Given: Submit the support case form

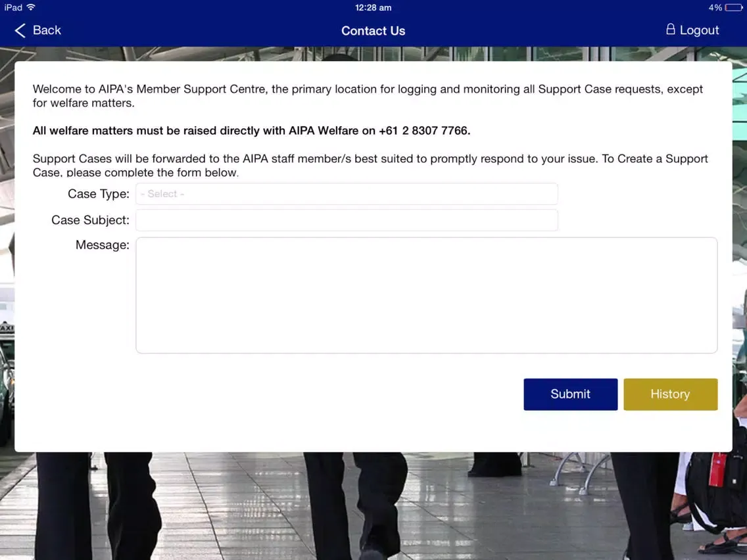Looking at the screenshot, I should click(x=570, y=394).
